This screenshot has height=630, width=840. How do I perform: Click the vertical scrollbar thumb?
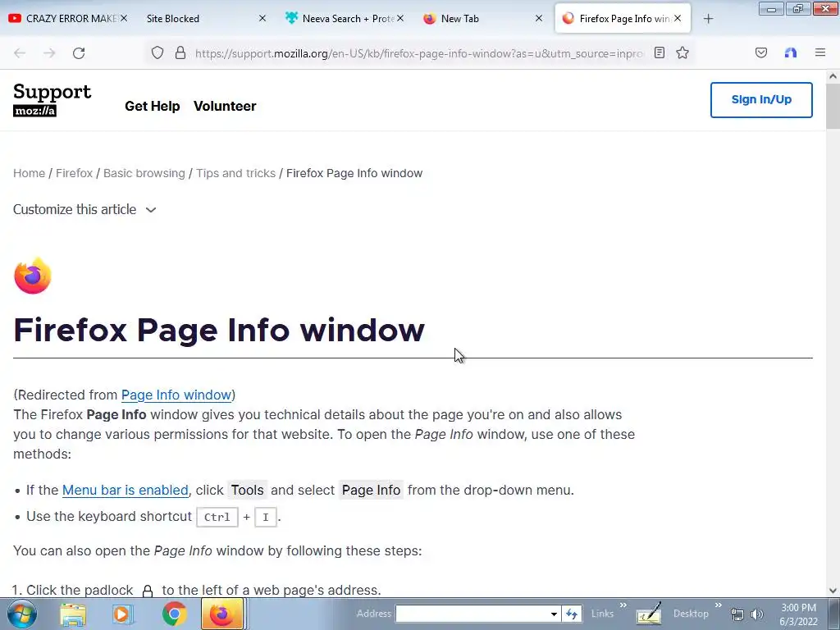click(833, 106)
